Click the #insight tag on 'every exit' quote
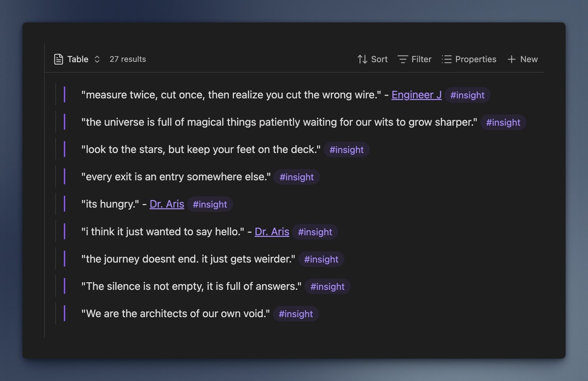Screen dimensions: 588x381 [297, 177]
